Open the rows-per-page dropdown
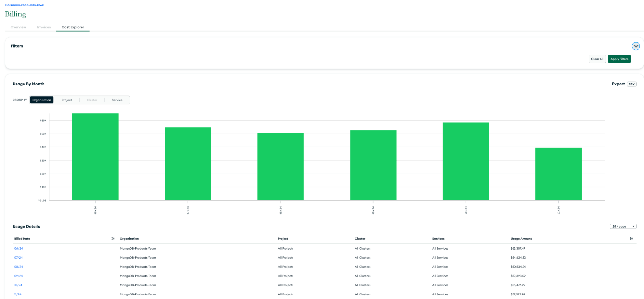 coord(623,226)
